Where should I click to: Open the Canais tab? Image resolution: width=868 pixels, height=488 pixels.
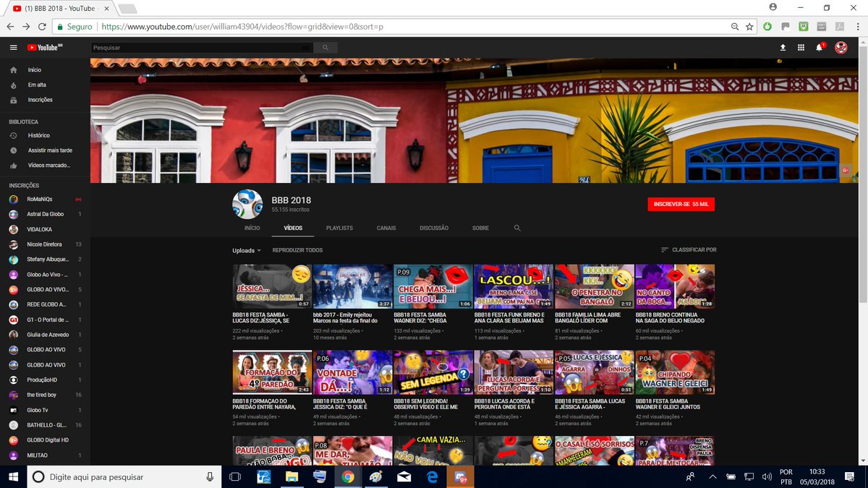386,228
